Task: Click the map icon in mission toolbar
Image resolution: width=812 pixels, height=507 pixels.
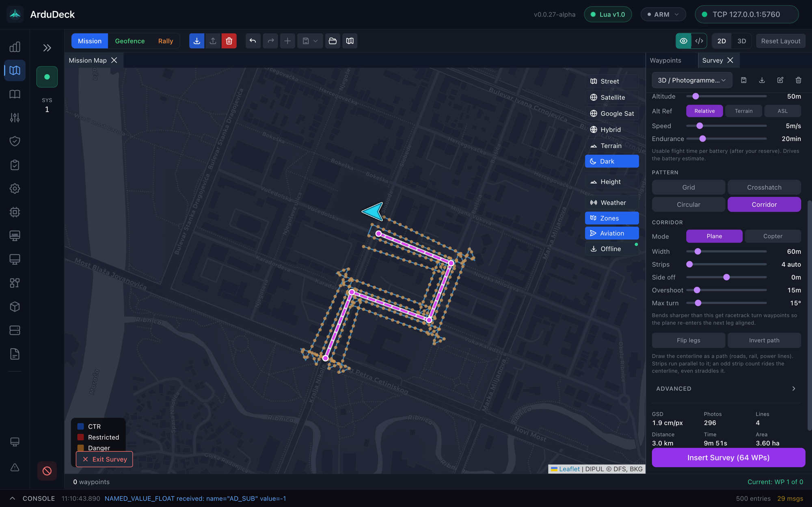Action: pos(350,41)
